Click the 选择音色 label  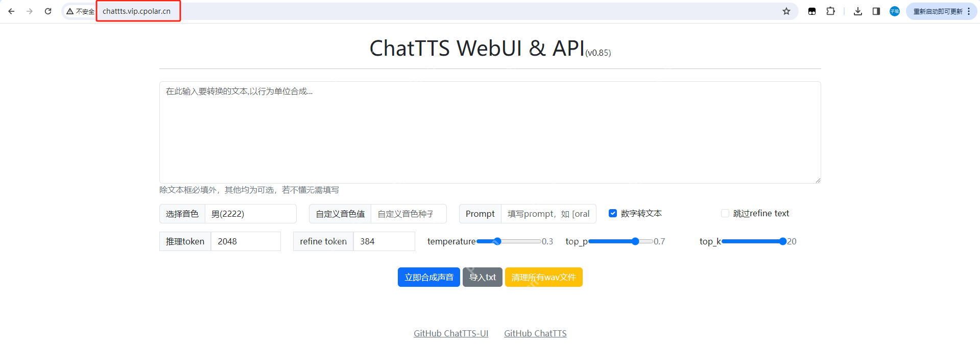click(182, 214)
